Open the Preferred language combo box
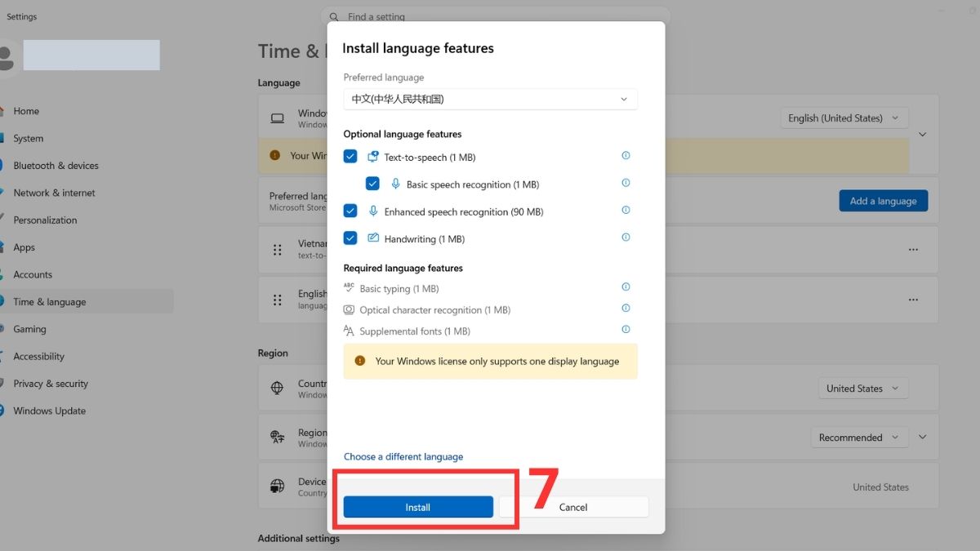 click(490, 99)
